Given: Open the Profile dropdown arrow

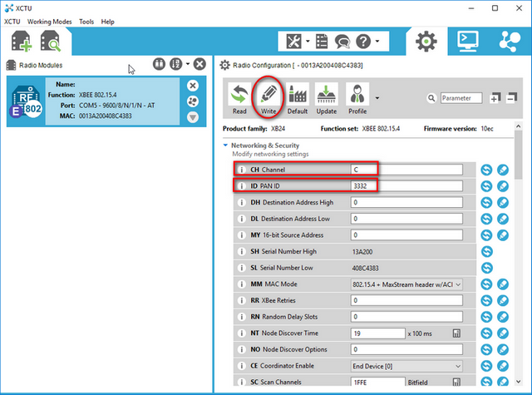Looking at the screenshot, I should point(377,98).
